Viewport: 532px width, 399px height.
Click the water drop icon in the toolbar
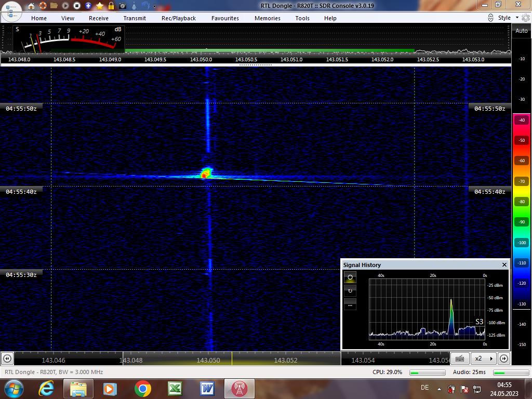[x=134, y=6]
